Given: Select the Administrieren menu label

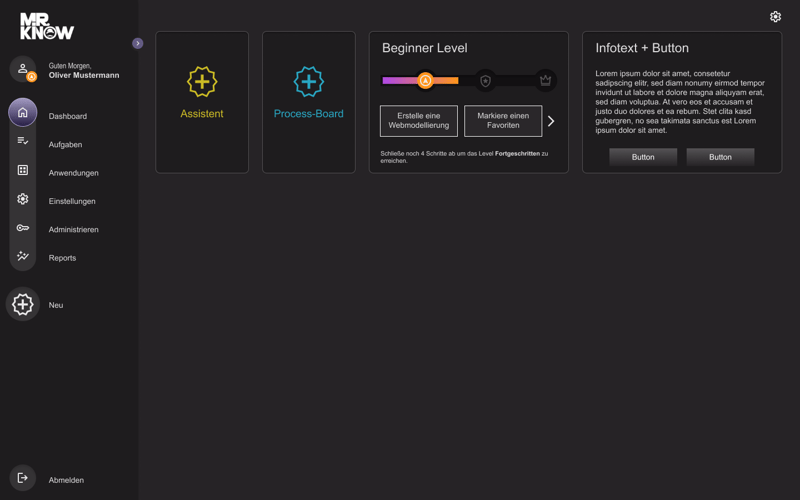Looking at the screenshot, I should pyautogui.click(x=73, y=230).
